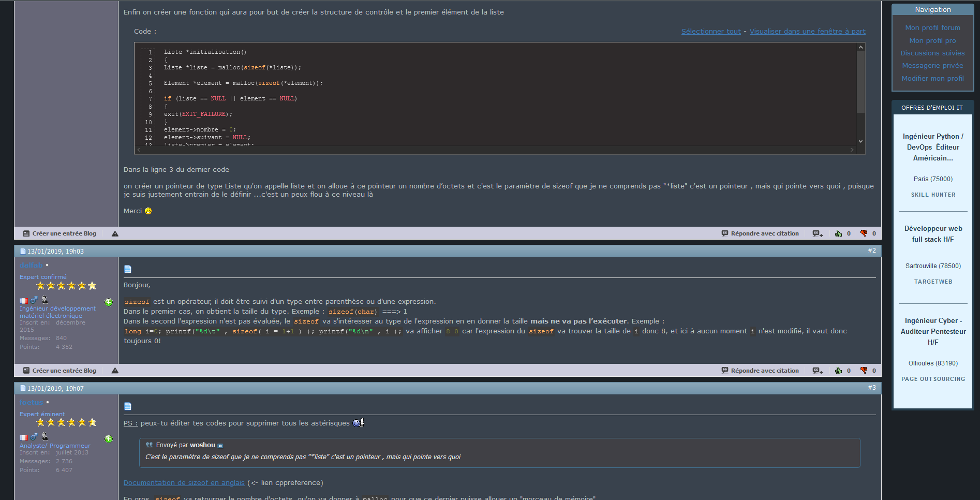Open foetus's user profile name
Screen dimensions: 980x500
(31, 403)
